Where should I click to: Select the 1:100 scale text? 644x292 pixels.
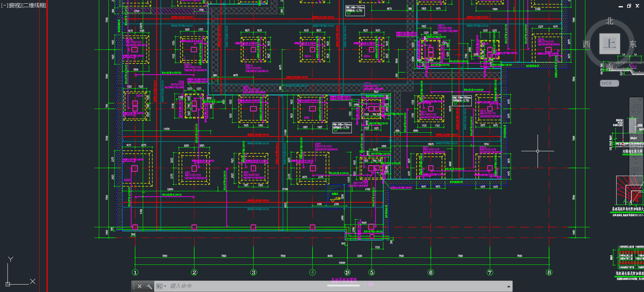(x=368, y=285)
